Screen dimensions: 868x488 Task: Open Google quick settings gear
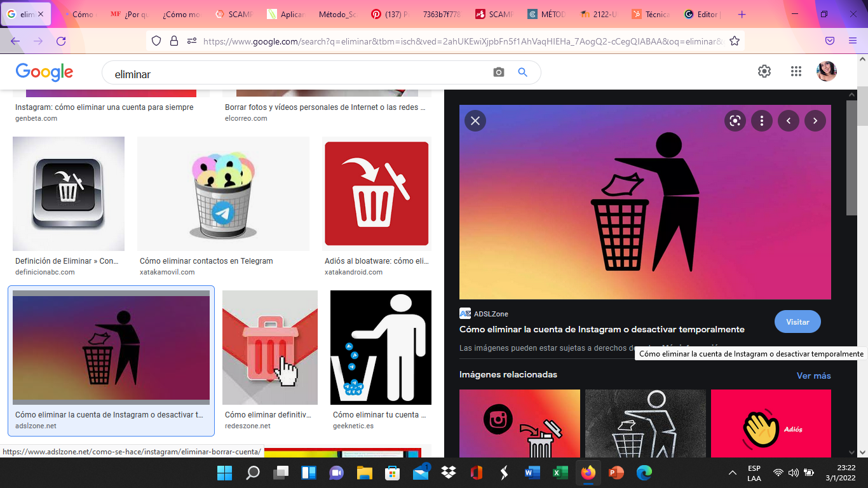[x=764, y=72]
